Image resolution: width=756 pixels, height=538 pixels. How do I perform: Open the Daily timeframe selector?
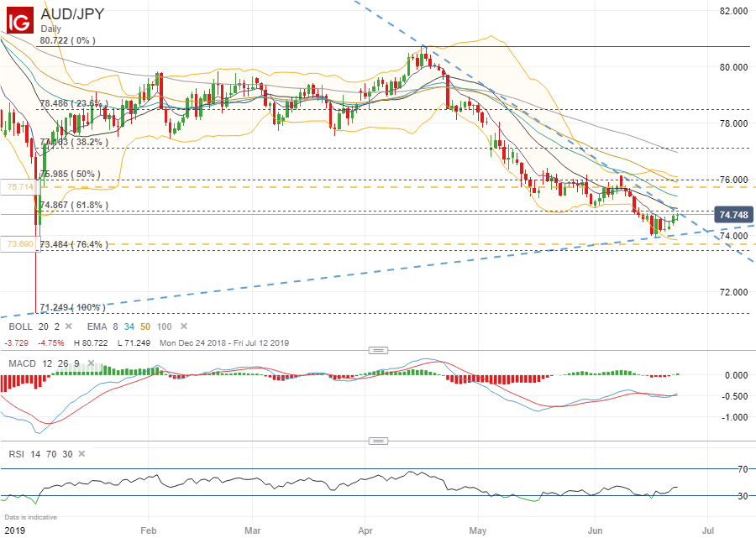pos(51,28)
